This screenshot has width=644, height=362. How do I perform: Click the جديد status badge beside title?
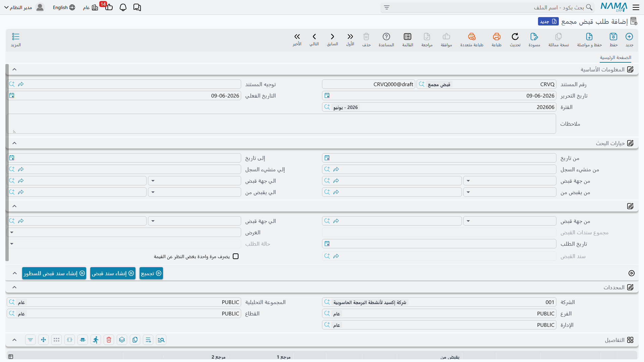pos(548,21)
